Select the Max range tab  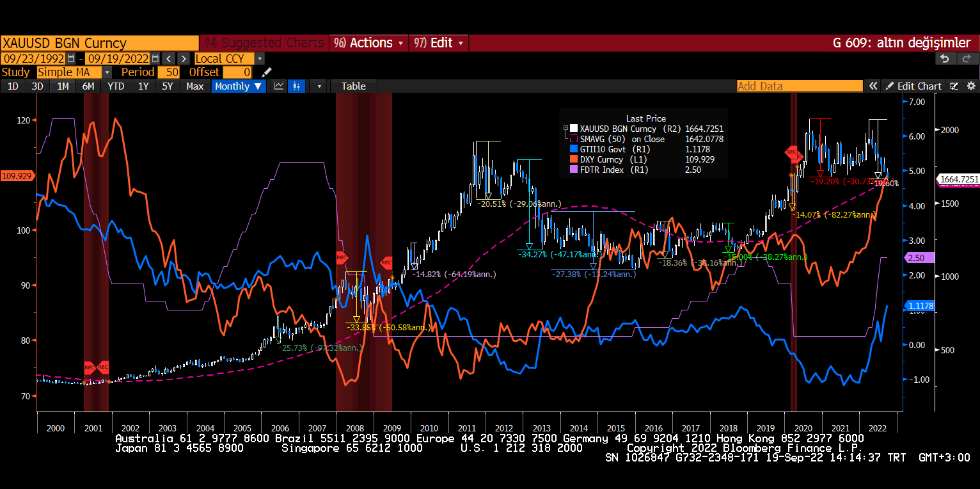tap(194, 86)
